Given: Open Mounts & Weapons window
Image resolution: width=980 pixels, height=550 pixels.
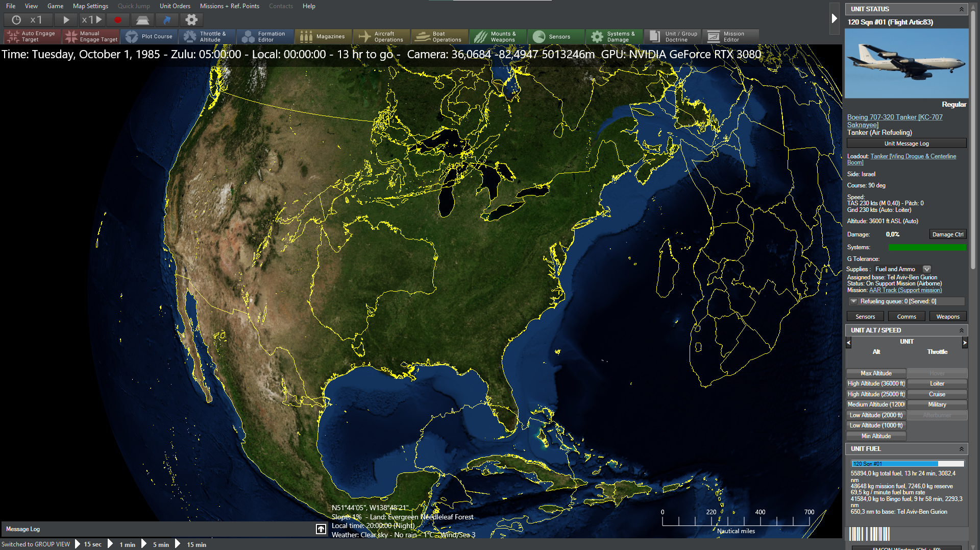Looking at the screenshot, I should pyautogui.click(x=498, y=37).
